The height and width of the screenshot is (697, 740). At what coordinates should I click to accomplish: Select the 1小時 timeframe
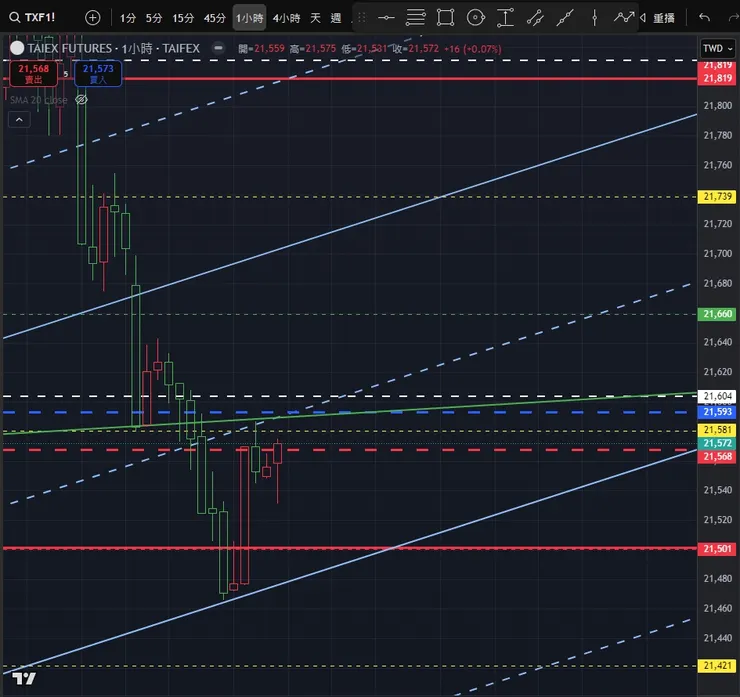coord(249,18)
